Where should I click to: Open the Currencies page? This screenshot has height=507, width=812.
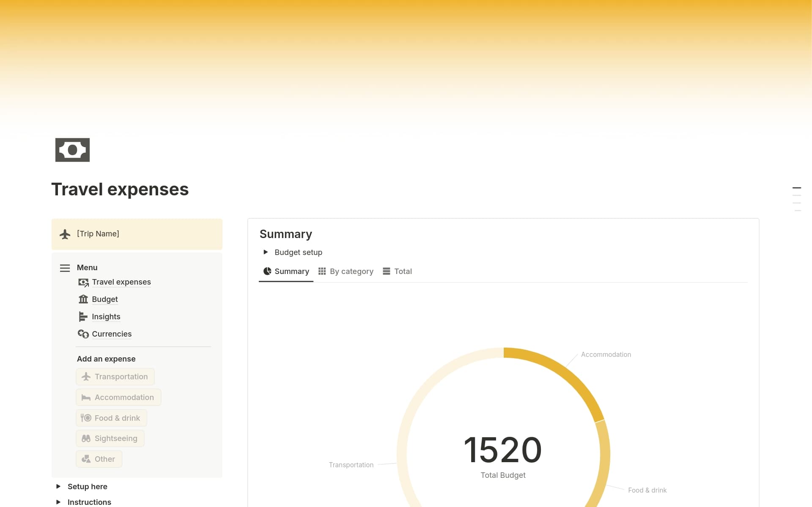[111, 334]
